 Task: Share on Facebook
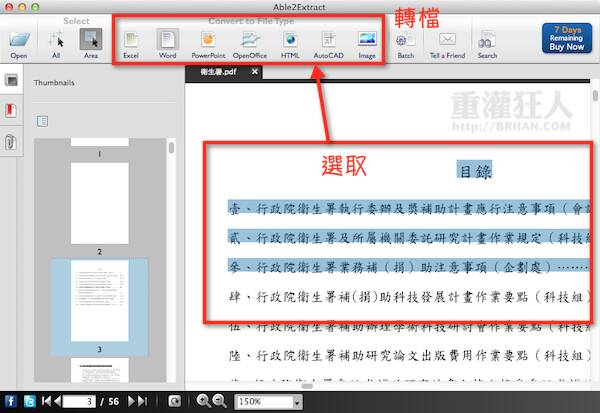pos(10,402)
